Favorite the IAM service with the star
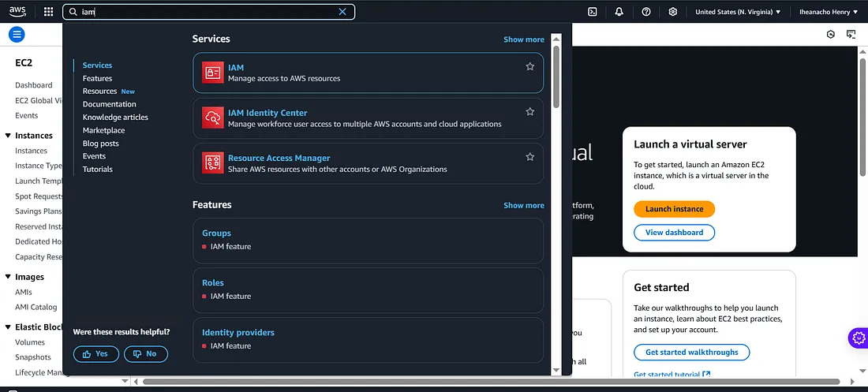 coord(529,66)
